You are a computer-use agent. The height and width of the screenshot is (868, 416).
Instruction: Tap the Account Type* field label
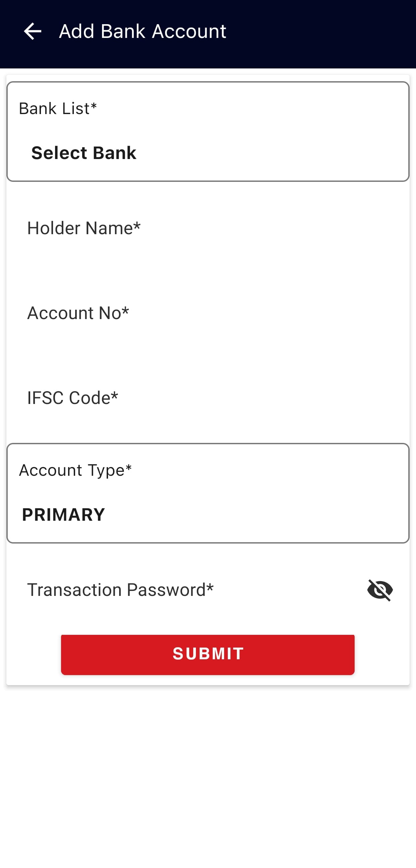tap(75, 470)
